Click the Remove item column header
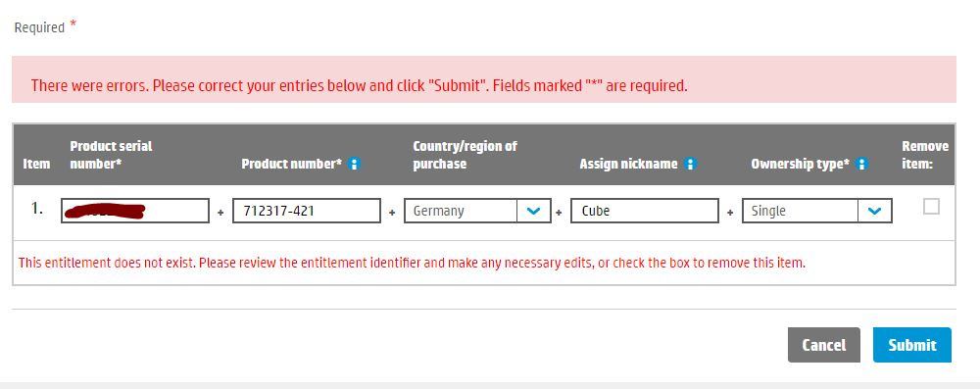 (925, 155)
